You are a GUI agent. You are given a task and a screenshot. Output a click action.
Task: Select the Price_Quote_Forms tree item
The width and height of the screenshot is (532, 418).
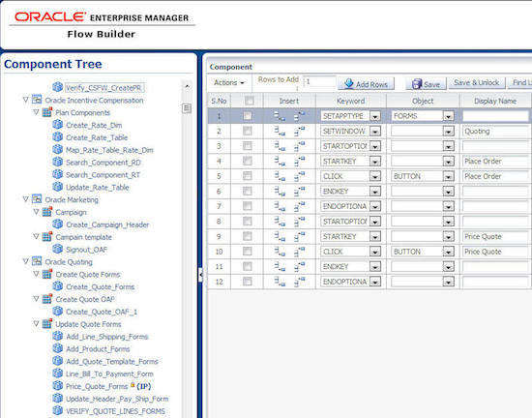coord(97,386)
